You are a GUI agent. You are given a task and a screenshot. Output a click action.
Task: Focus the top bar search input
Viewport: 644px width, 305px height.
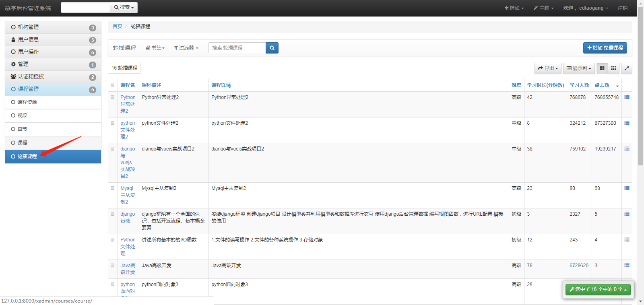[85, 8]
